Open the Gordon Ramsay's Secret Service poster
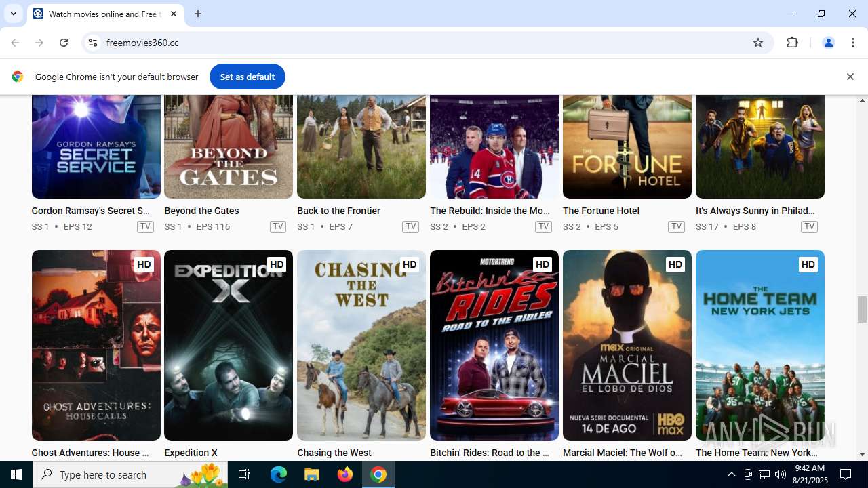868x488 pixels. (x=96, y=146)
